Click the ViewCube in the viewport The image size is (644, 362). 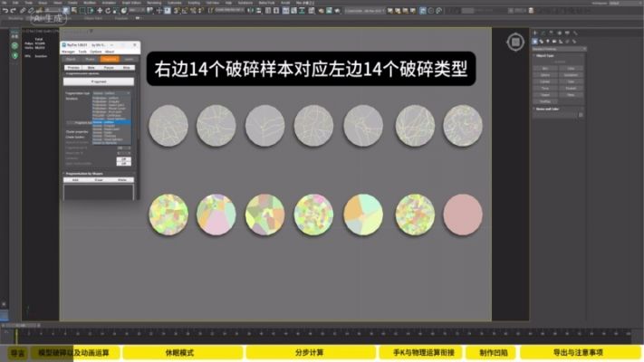pos(515,42)
